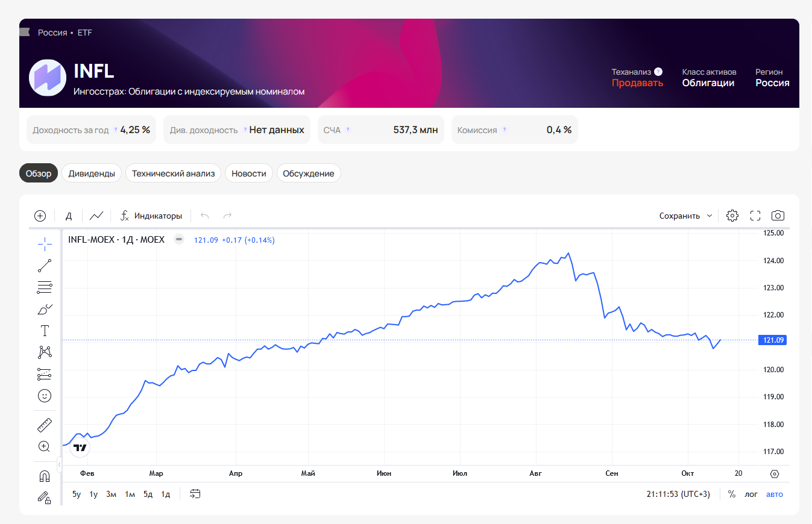Image resolution: width=812 pixels, height=524 pixels.
Task: Open the Технический анализ tab
Action: [x=174, y=173]
